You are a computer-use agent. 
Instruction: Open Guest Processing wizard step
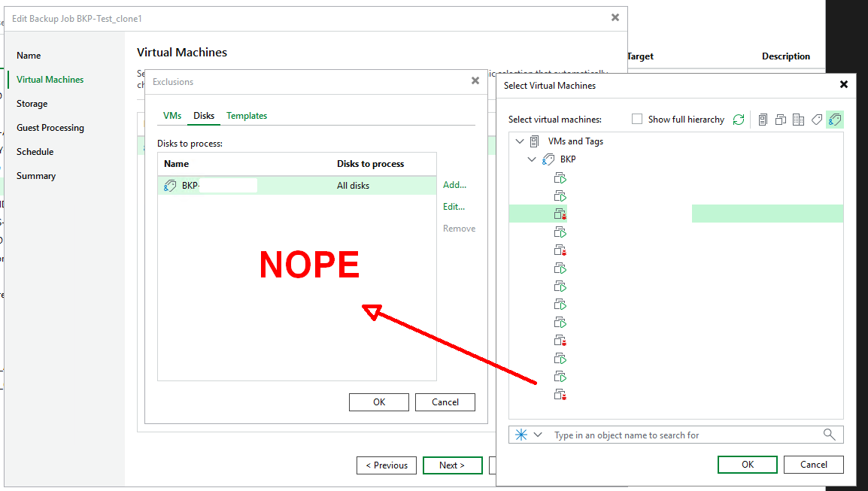click(50, 128)
